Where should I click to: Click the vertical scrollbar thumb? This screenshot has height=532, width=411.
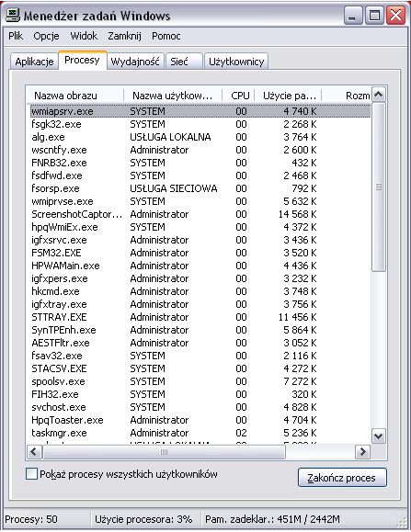[379, 187]
